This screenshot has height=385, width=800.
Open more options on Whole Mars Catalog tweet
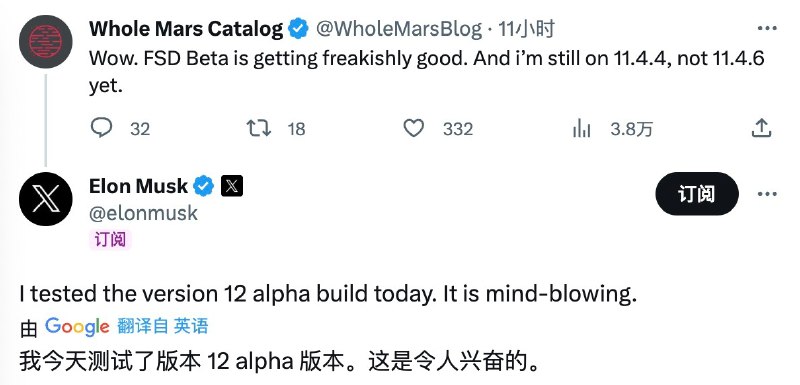tap(767, 29)
